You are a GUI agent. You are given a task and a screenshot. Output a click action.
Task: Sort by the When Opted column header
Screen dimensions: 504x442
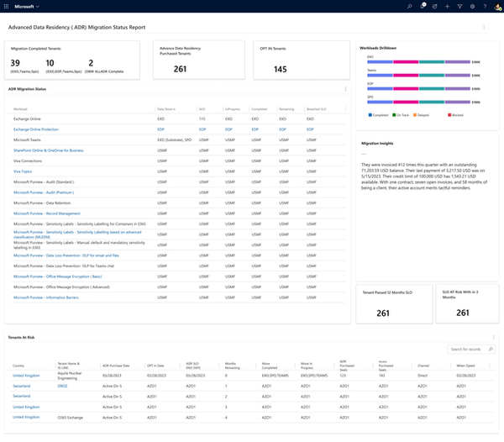coord(465,366)
